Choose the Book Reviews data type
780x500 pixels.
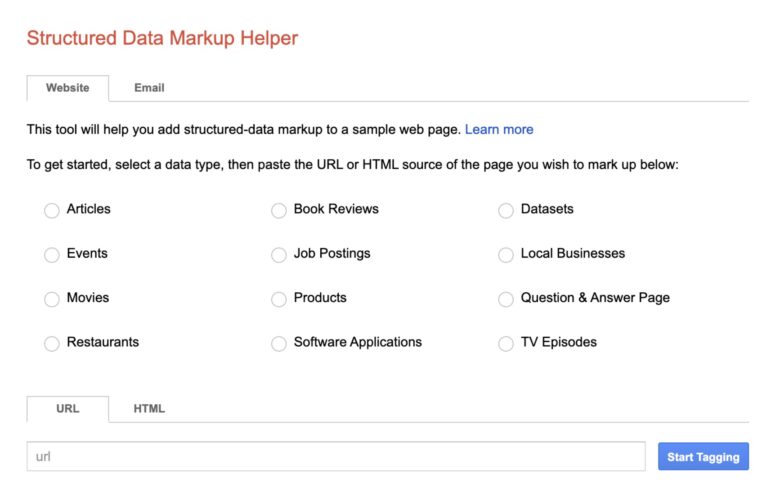[279, 211]
